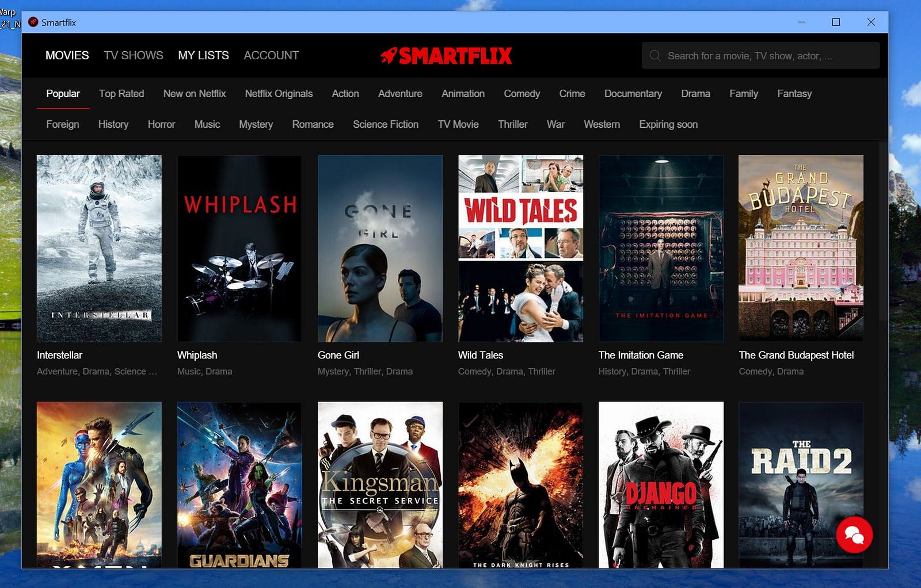921x588 pixels.
Task: Open the X-Men poster thumbnail
Action: click(x=99, y=485)
